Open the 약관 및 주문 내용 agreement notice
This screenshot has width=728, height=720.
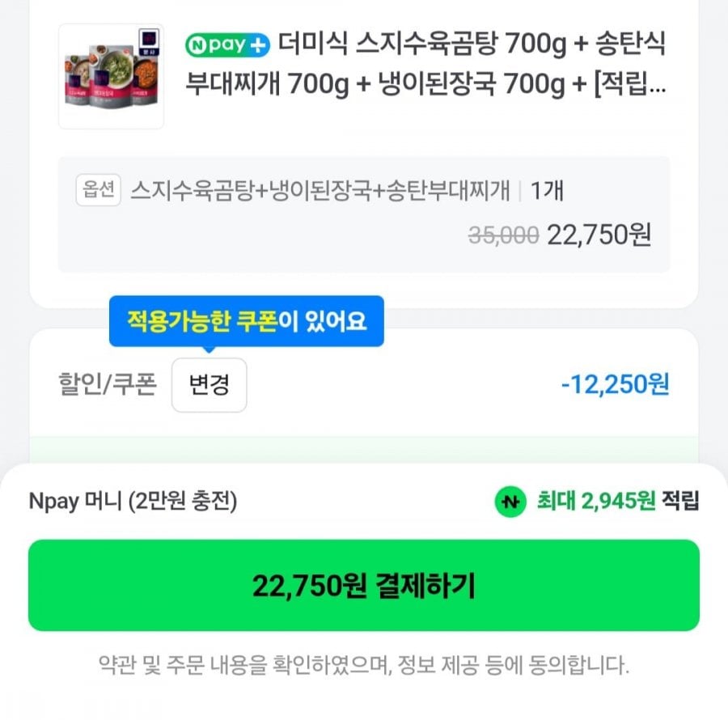(x=364, y=665)
